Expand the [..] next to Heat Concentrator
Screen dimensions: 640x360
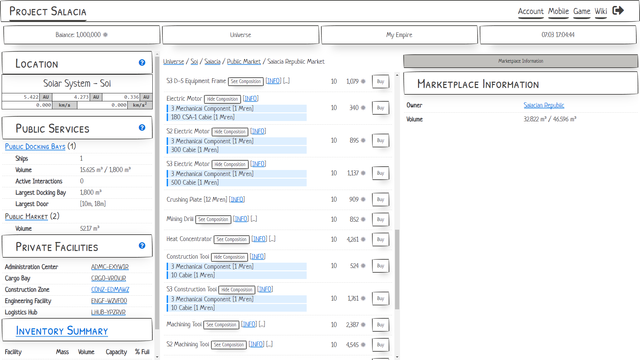tap(273, 239)
